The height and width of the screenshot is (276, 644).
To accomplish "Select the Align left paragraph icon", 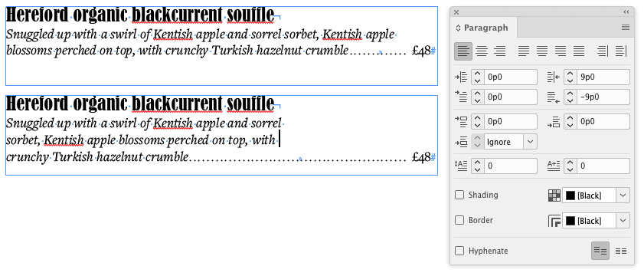I will [463, 51].
